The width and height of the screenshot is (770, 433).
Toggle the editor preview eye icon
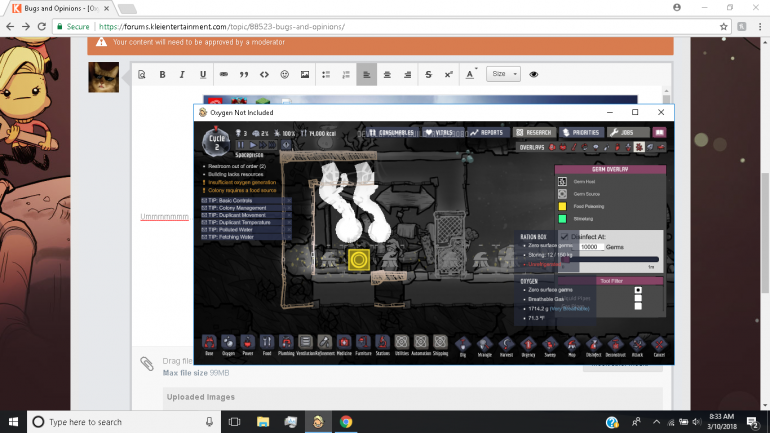point(534,75)
